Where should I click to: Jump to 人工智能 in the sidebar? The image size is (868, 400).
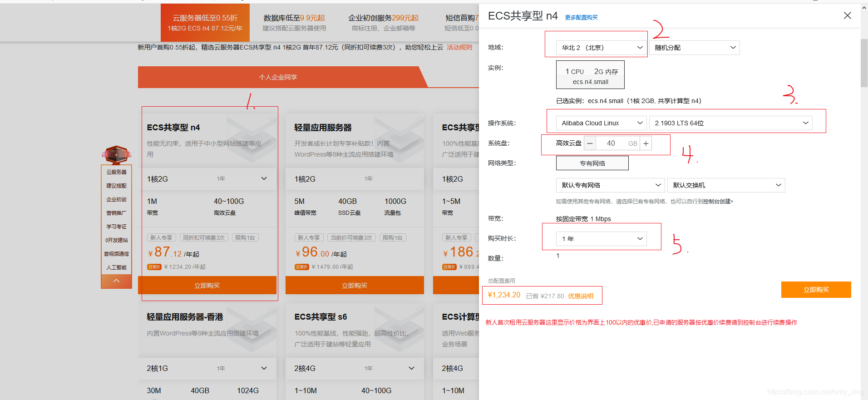(116, 267)
